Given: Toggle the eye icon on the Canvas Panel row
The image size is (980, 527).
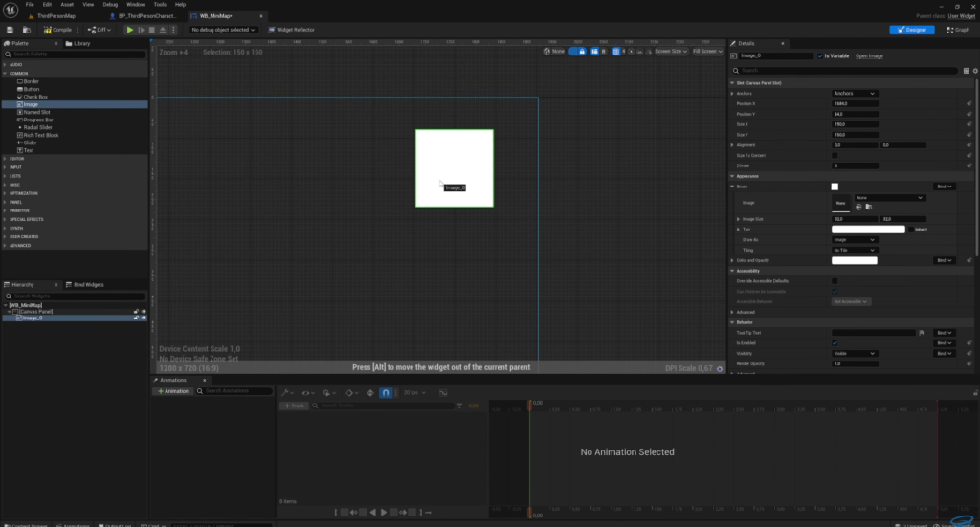Looking at the screenshot, I should coord(144,312).
